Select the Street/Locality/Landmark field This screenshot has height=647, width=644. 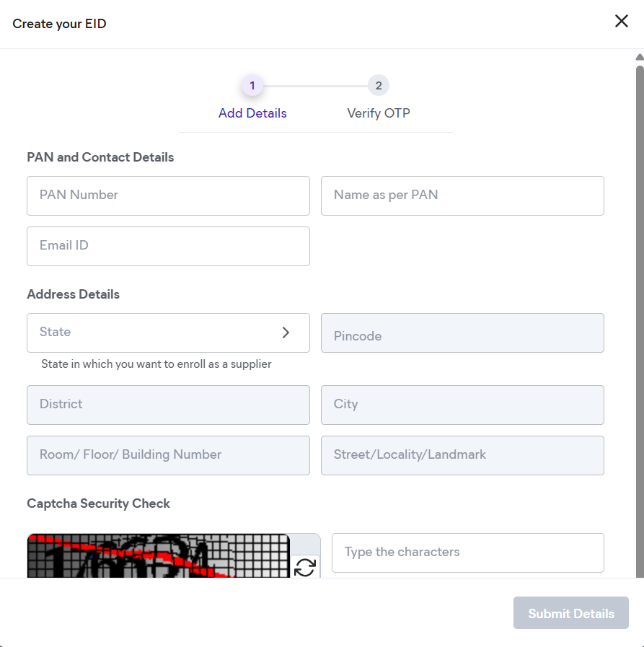pyautogui.click(x=462, y=455)
